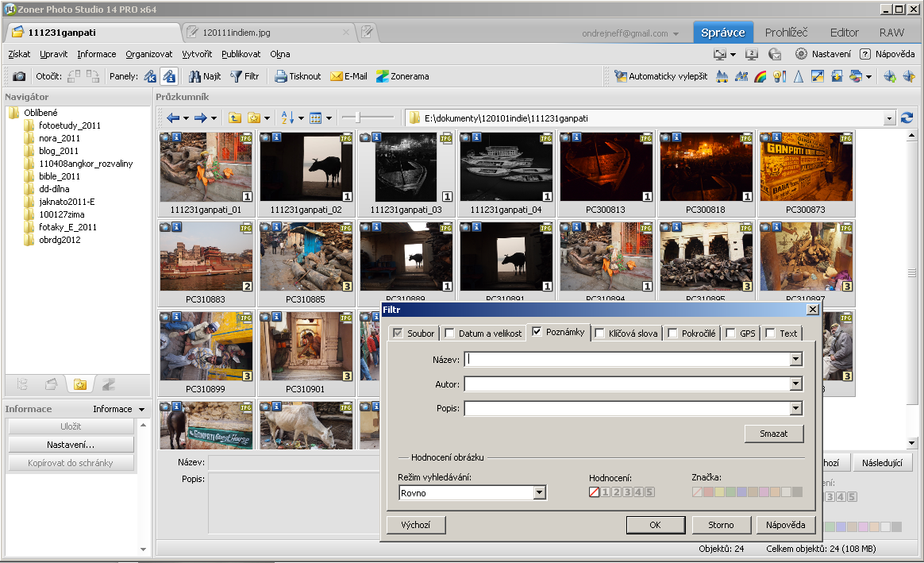Click the Tisknout printer icon
Screen dimensions: 924x563
click(x=281, y=76)
